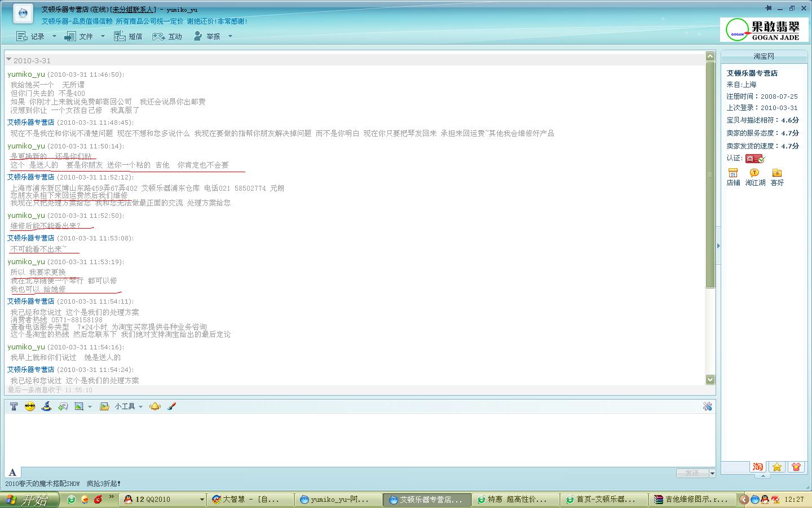Expand the small up arrow under the panel tabs
The image size is (812, 508).
pyautogui.click(x=763, y=476)
